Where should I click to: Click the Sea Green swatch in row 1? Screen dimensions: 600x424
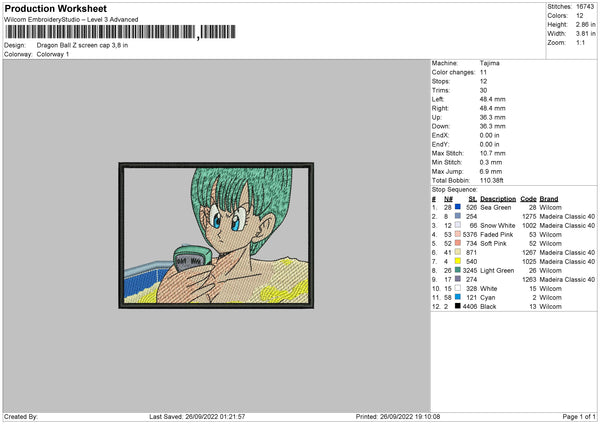pos(458,207)
